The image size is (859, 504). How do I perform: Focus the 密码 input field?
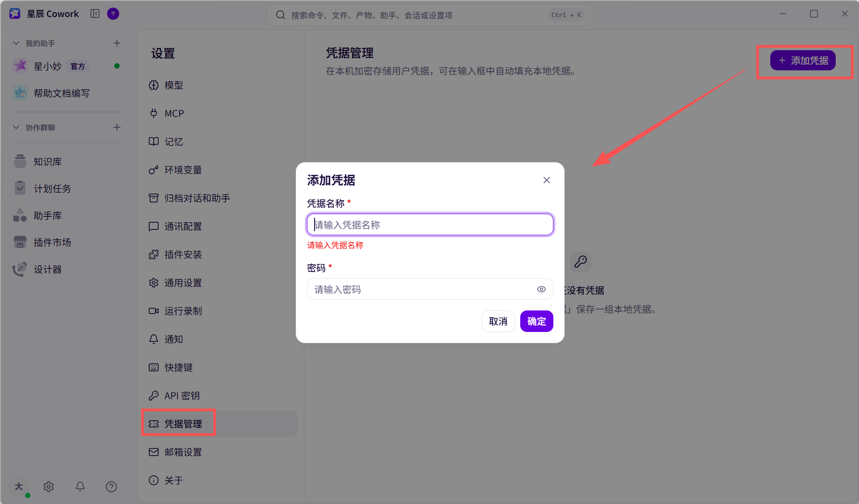pyautogui.click(x=430, y=289)
